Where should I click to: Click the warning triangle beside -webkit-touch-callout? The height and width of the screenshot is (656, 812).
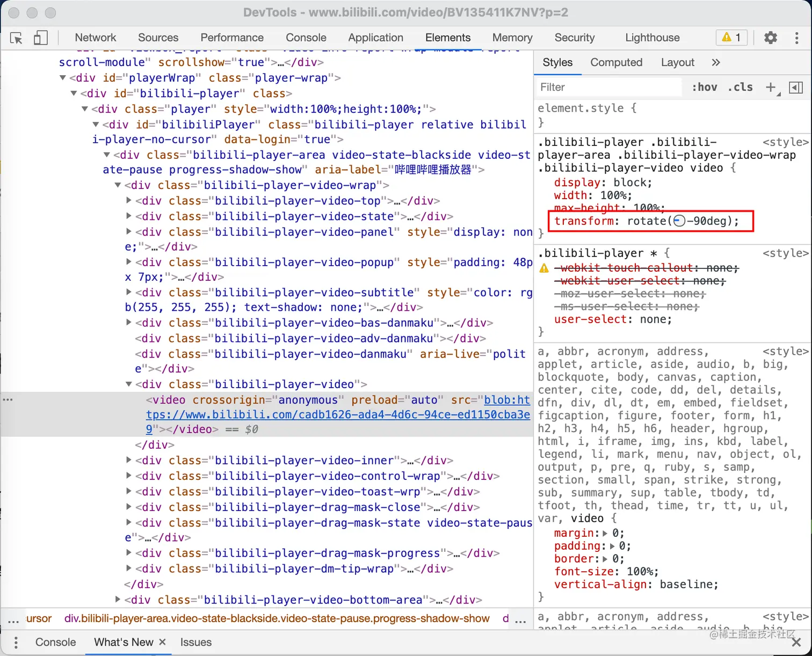(x=544, y=268)
